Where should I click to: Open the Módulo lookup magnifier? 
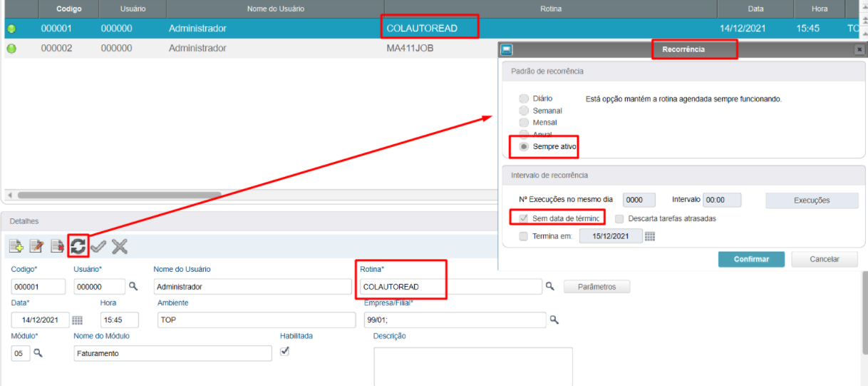click(38, 352)
